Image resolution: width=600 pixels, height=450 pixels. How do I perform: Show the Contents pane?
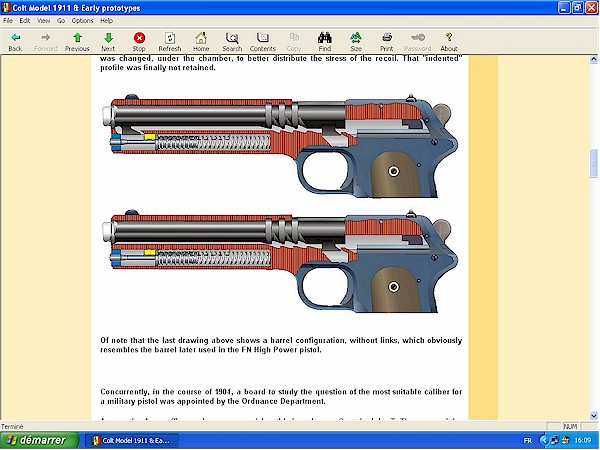point(262,42)
